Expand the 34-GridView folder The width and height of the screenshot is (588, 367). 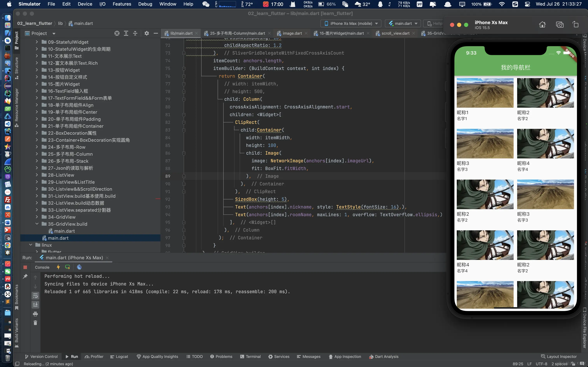[x=37, y=217]
